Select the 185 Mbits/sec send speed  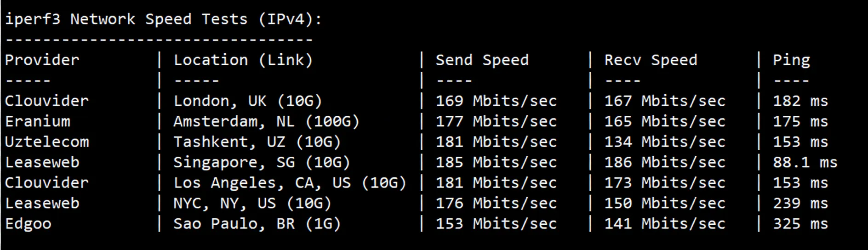tap(496, 162)
